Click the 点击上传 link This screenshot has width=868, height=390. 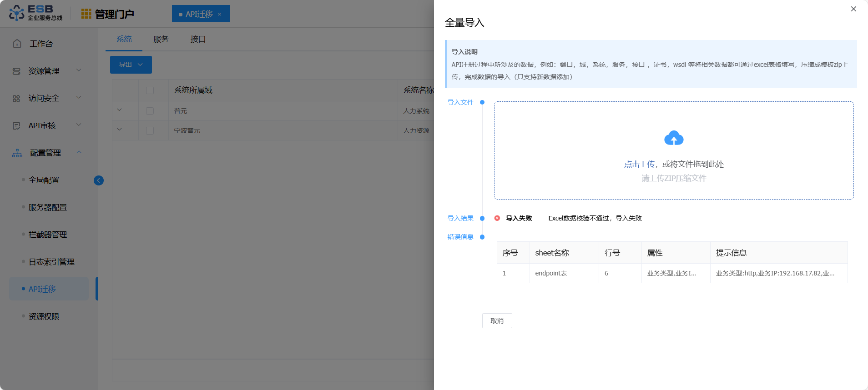[x=639, y=164]
